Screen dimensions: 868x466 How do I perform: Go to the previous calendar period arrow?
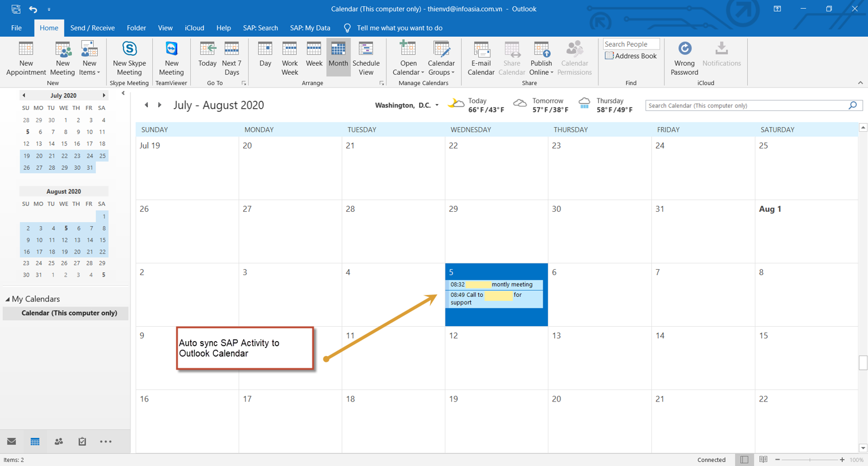[146, 105]
